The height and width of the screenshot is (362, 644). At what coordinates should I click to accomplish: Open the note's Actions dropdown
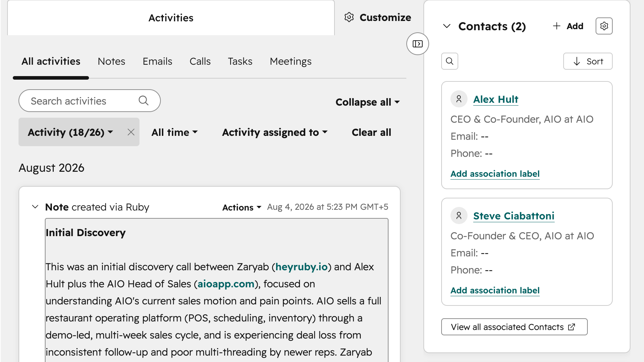pyautogui.click(x=242, y=207)
